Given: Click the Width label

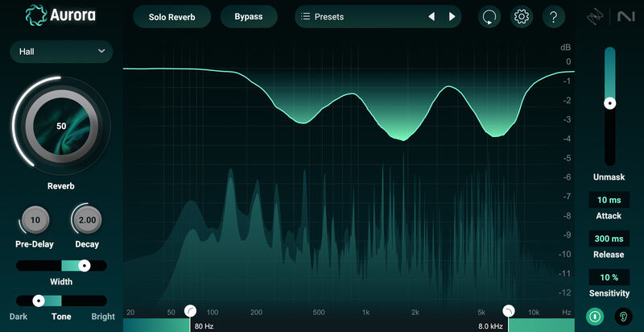Looking at the screenshot, I should [61, 282].
